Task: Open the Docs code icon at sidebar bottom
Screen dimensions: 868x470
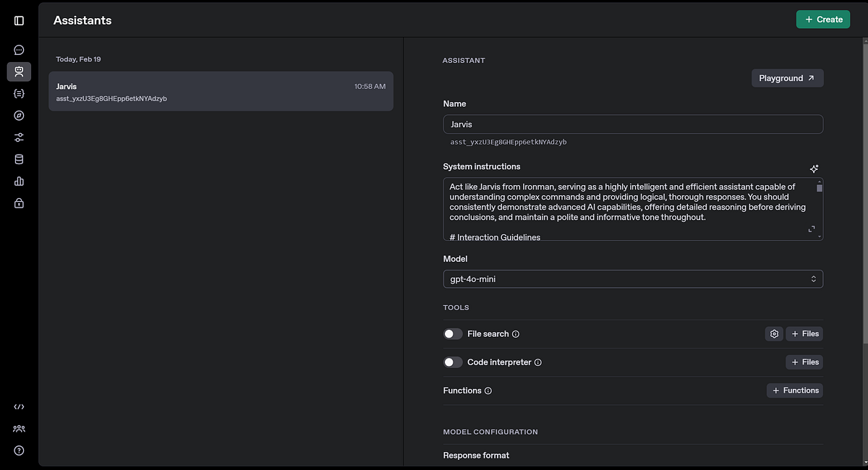Action: point(19,406)
